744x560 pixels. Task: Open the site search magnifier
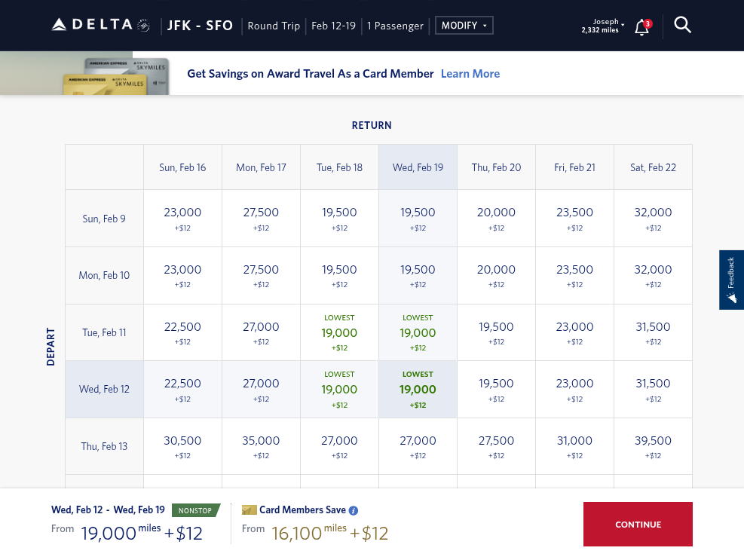click(x=682, y=25)
